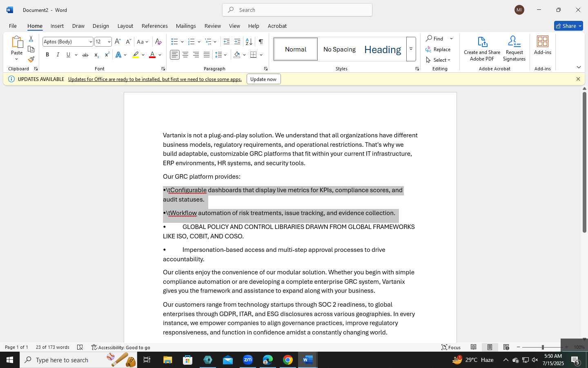
Task: Toggle Italic formatting
Action: [x=58, y=55]
